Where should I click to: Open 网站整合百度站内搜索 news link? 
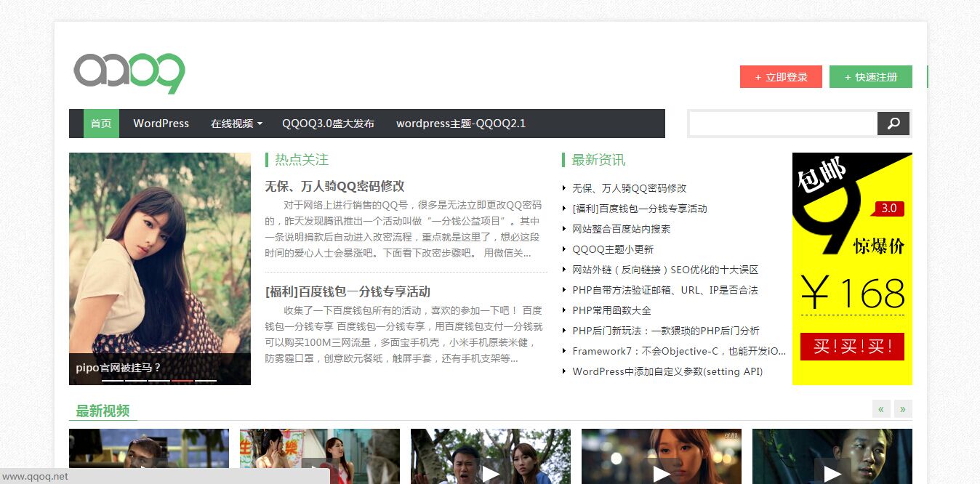[621, 229]
